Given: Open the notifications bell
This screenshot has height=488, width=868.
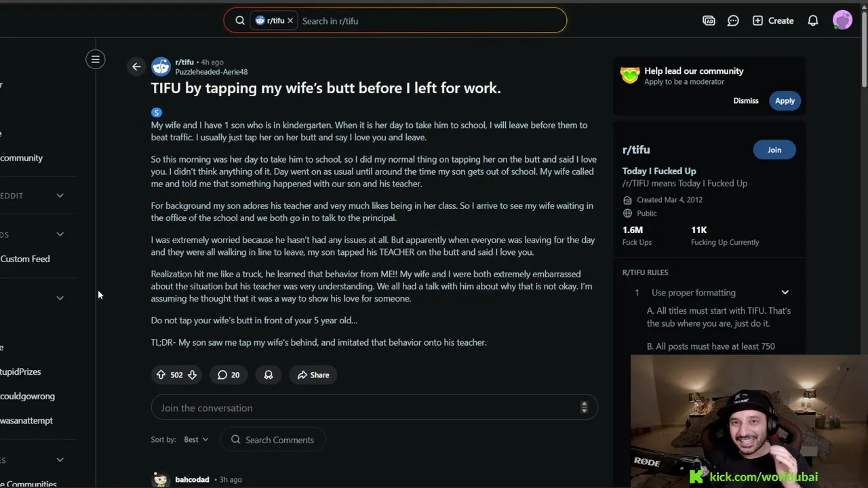Looking at the screenshot, I should click(x=812, y=21).
